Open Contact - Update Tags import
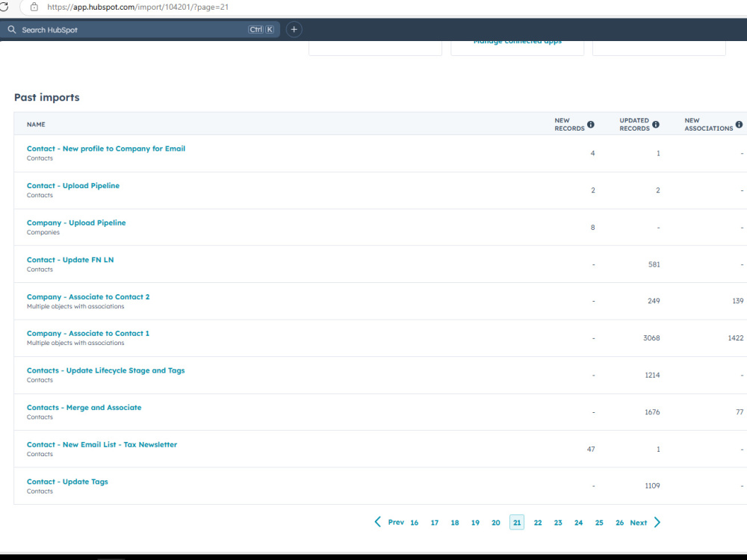The image size is (747, 560). coord(67,482)
